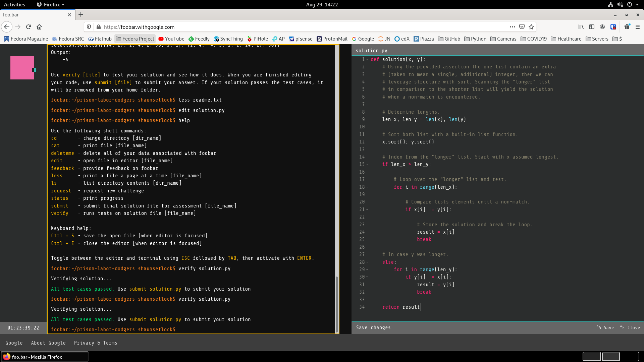Bookmark this page with star icon

pos(531,27)
